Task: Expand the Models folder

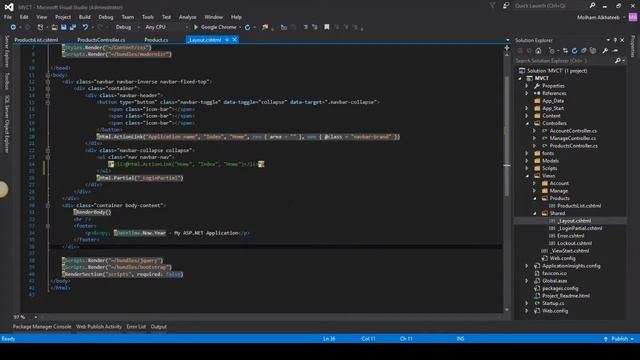Action: (527, 161)
